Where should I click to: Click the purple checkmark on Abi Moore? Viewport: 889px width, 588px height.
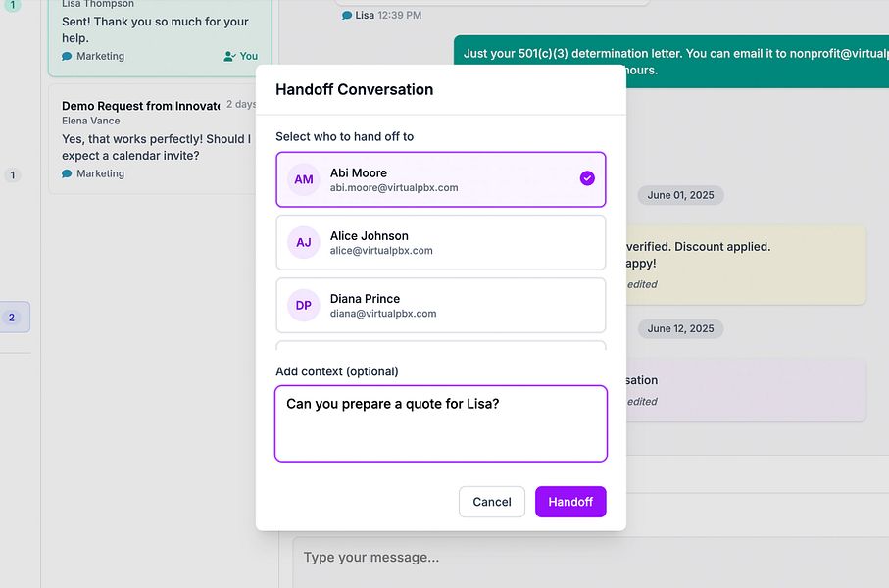click(x=587, y=178)
